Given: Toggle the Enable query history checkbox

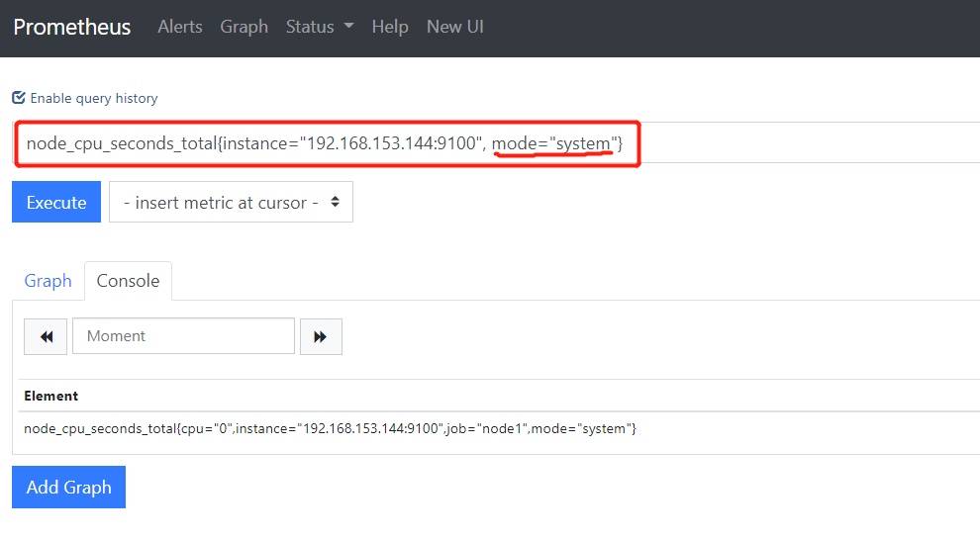Looking at the screenshot, I should point(19,98).
